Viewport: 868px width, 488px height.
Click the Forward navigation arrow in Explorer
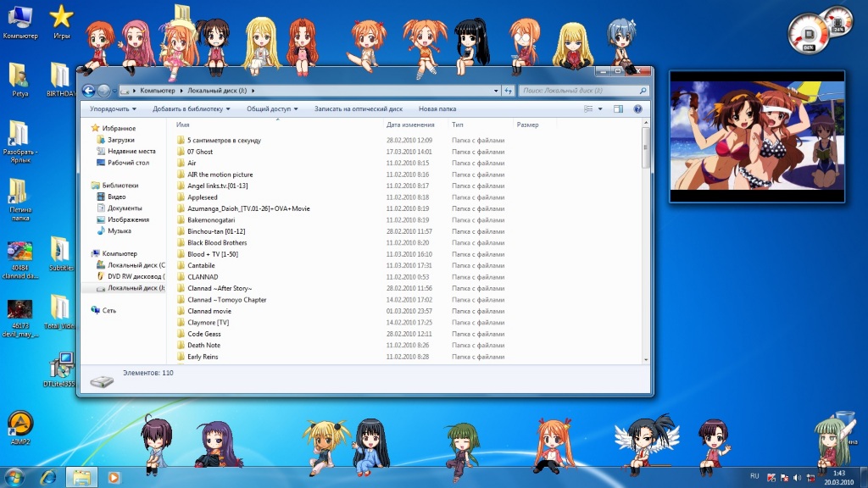click(x=103, y=90)
